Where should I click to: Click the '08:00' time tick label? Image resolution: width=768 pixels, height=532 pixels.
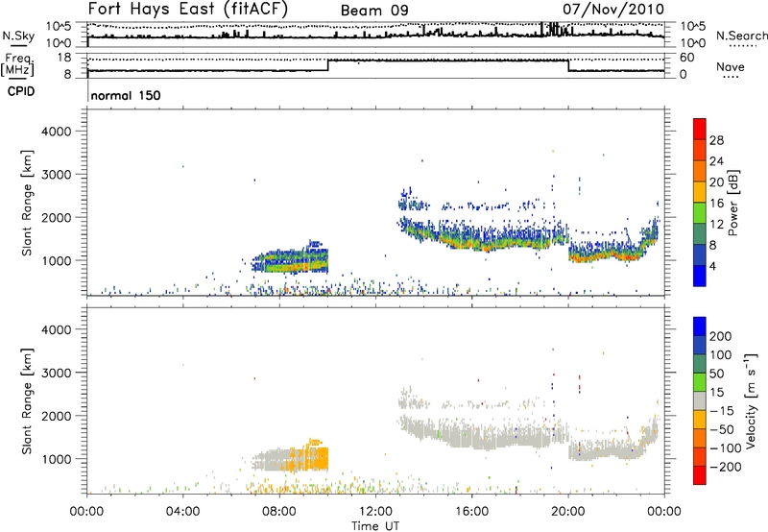279,512
